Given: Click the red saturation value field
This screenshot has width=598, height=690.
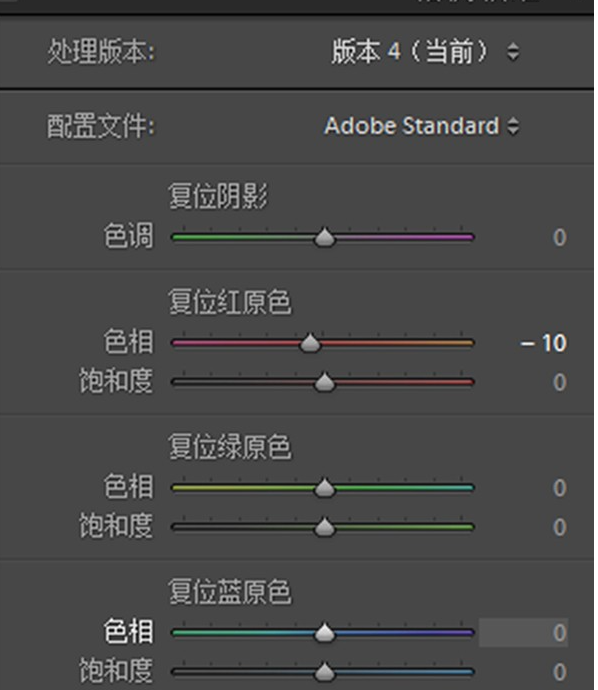Looking at the screenshot, I should (559, 382).
